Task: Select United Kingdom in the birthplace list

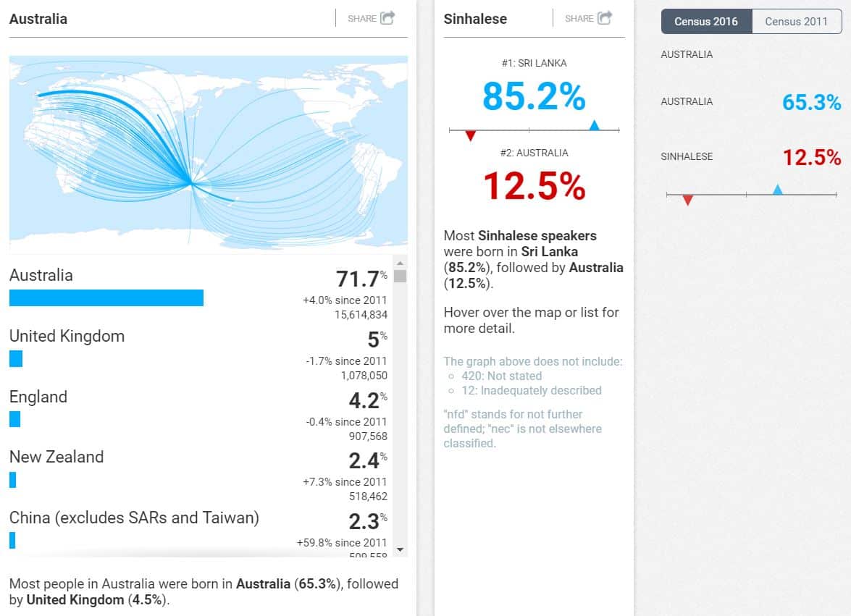Action: (x=67, y=336)
